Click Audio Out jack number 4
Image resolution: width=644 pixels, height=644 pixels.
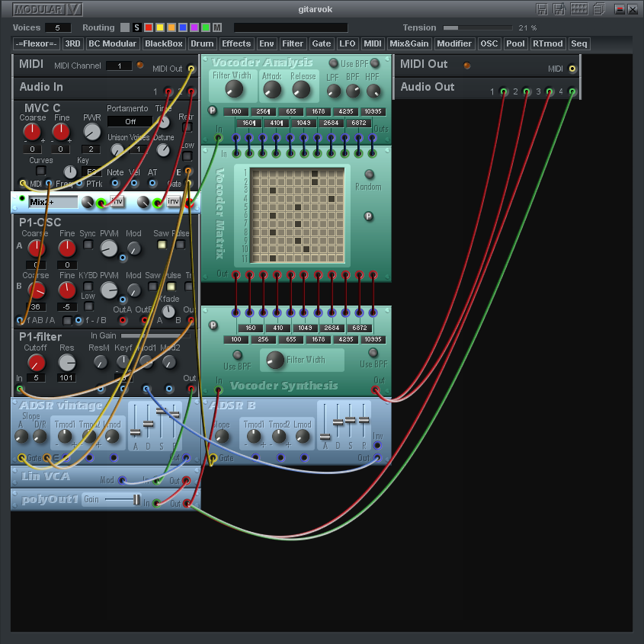click(x=572, y=91)
